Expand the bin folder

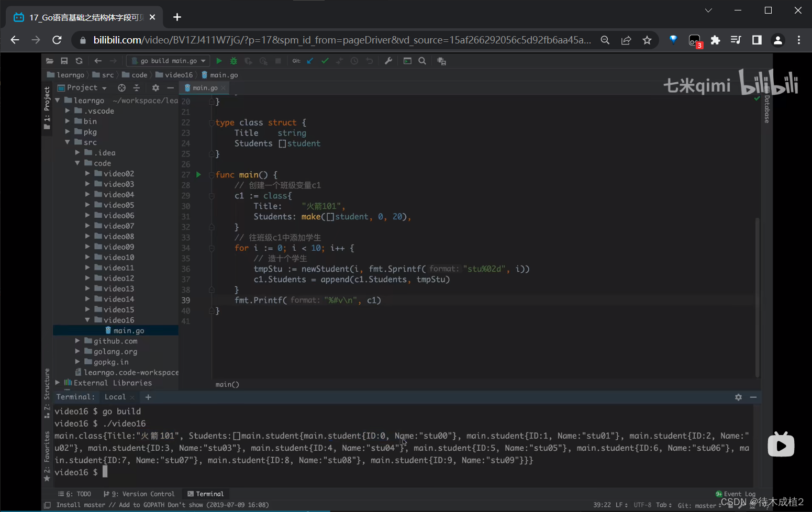tap(68, 121)
